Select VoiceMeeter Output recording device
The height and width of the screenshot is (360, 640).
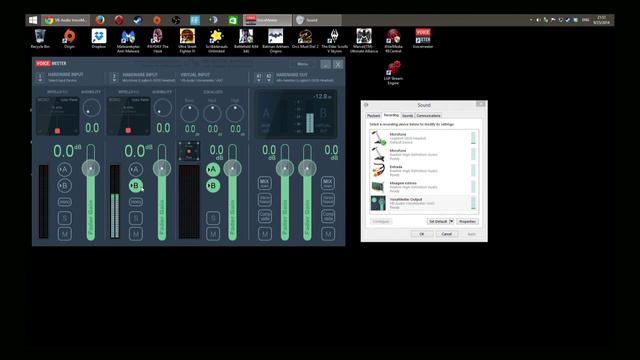pos(424,203)
